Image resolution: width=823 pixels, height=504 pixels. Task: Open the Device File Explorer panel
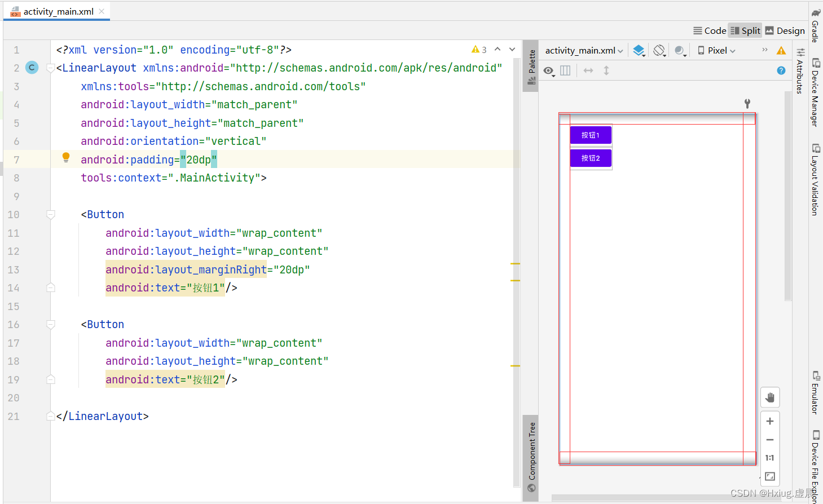pyautogui.click(x=816, y=466)
